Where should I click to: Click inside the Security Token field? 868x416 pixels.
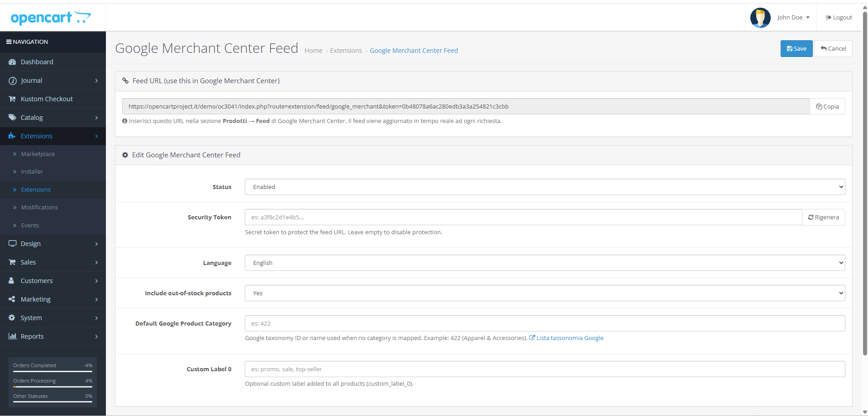(x=520, y=217)
